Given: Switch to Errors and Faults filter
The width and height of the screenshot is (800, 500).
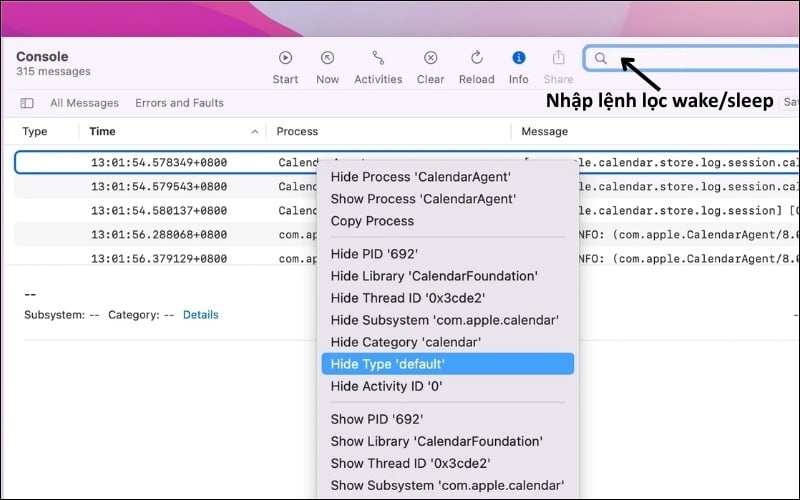Looking at the screenshot, I should click(179, 103).
